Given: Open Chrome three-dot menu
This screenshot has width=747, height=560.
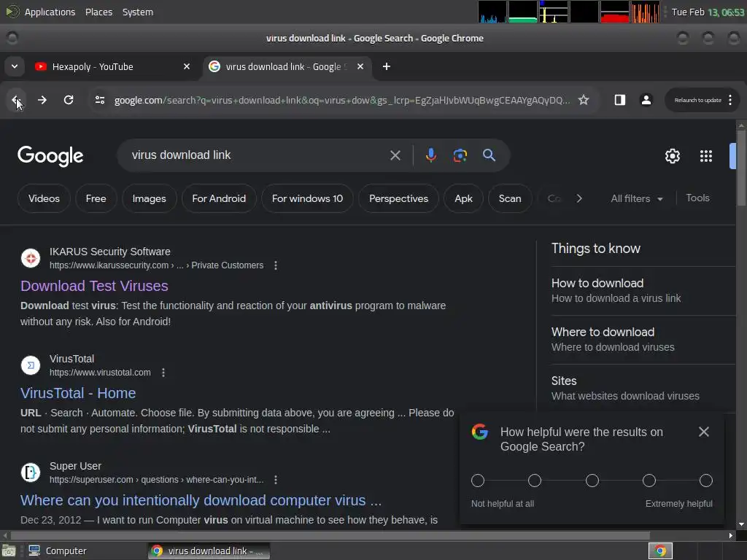Looking at the screenshot, I should [x=730, y=100].
